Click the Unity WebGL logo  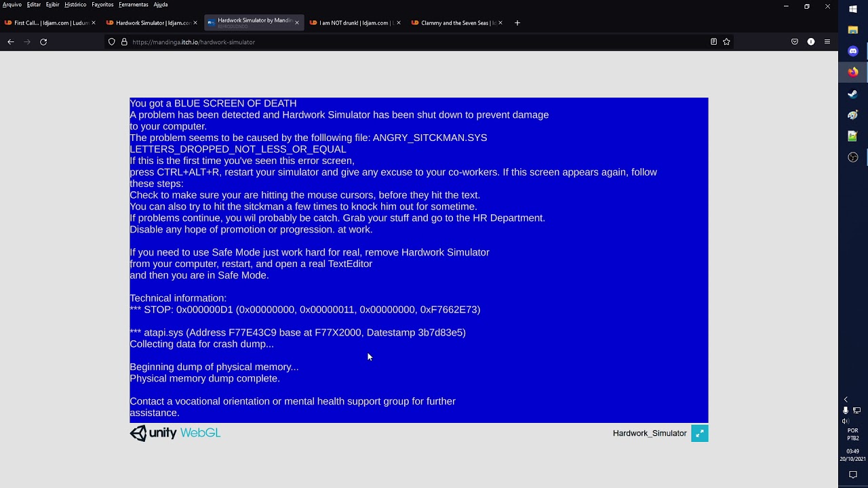[x=175, y=433]
